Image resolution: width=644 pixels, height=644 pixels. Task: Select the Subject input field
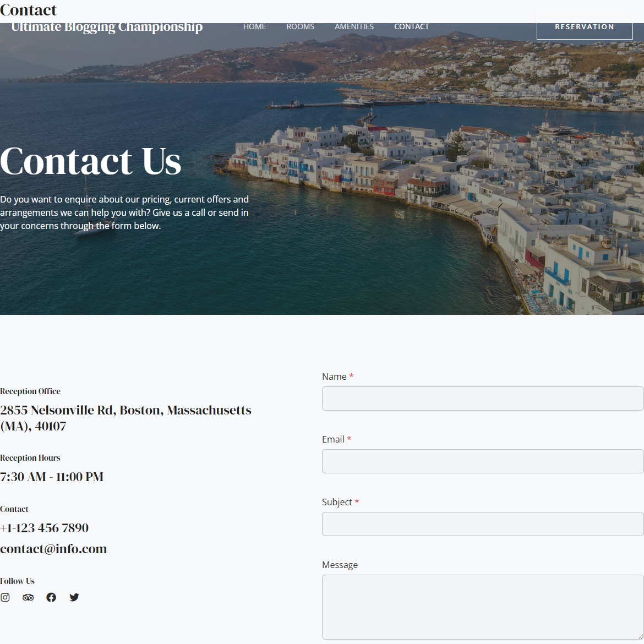[482, 524]
